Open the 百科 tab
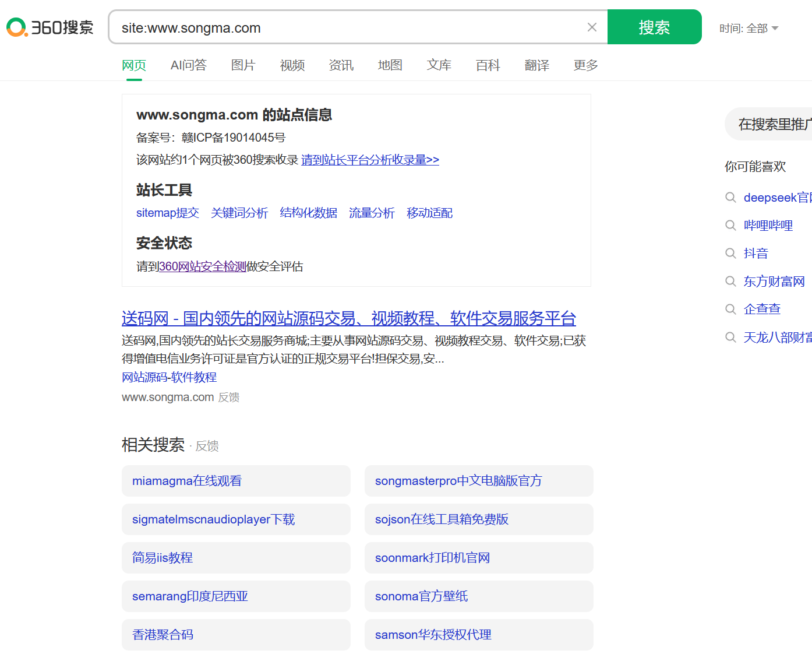812x661 pixels. coord(488,65)
